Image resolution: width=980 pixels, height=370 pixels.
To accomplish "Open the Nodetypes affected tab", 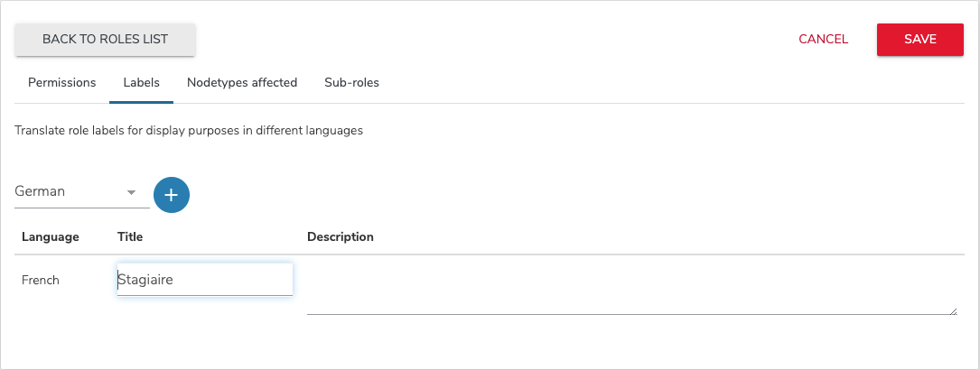I will coord(242,83).
